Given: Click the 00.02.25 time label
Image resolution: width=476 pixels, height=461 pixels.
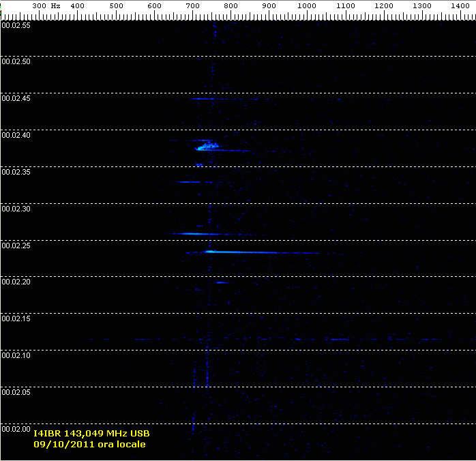Looking at the screenshot, I should click(x=16, y=246).
